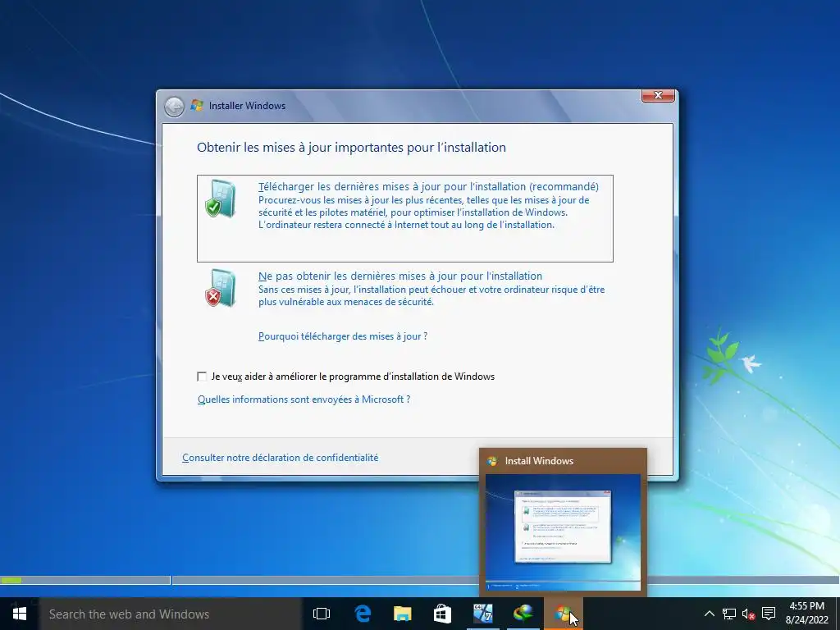
Task: Open Task View from the taskbar
Action: coord(322,614)
